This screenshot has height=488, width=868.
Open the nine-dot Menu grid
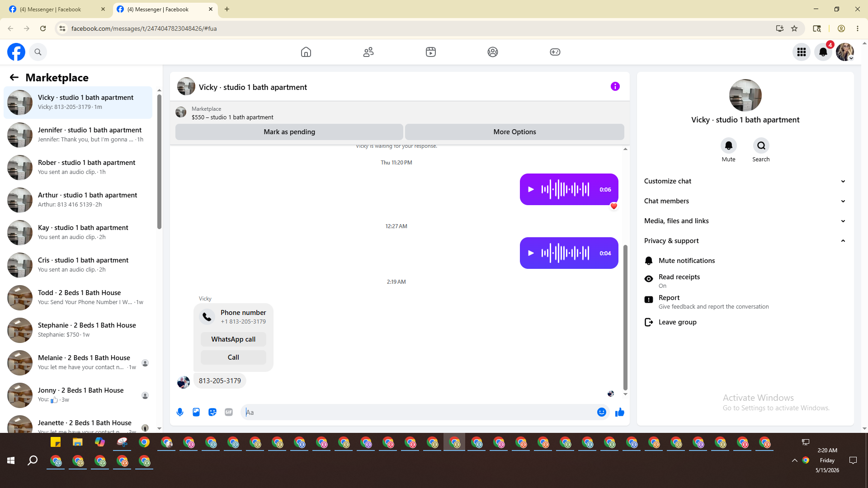coord(802,52)
